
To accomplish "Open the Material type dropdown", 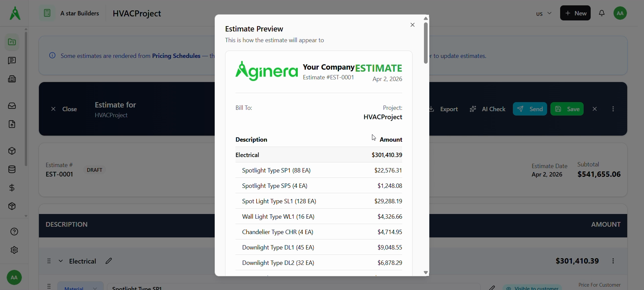I will click(80, 287).
